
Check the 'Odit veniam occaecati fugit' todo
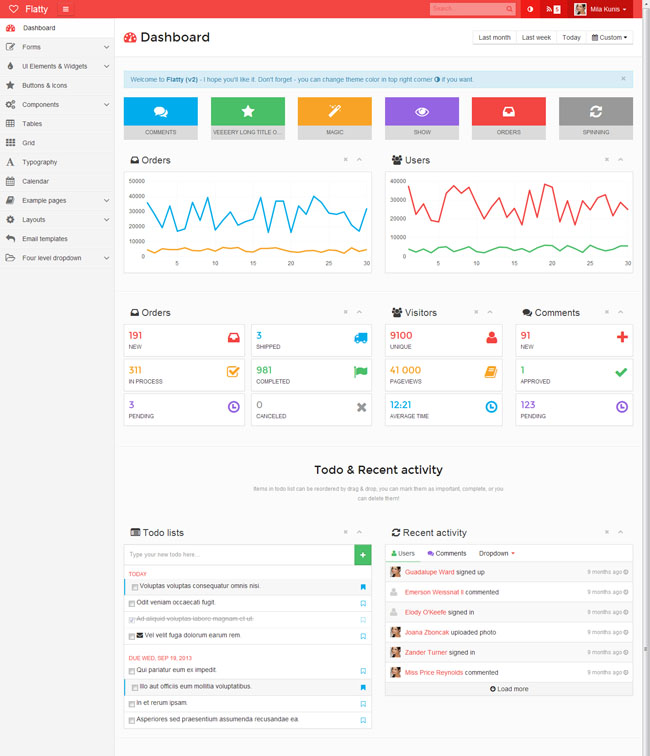tap(132, 603)
